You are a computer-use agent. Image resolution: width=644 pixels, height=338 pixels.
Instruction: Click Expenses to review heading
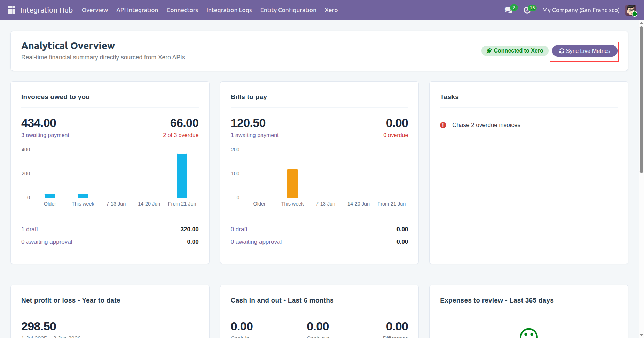click(497, 300)
